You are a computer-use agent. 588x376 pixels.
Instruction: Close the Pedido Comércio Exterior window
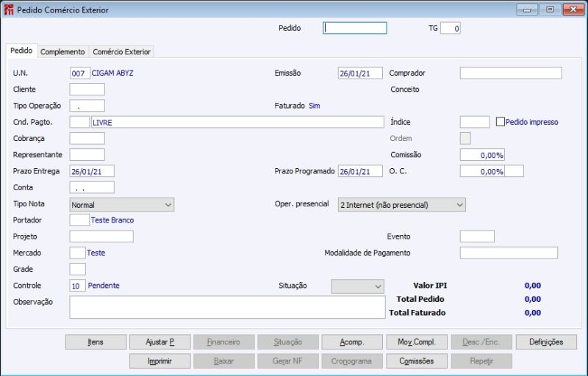[573, 10]
